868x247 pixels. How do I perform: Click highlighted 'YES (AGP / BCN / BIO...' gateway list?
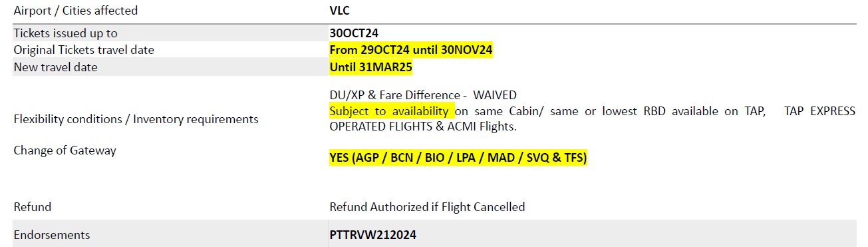tap(458, 158)
